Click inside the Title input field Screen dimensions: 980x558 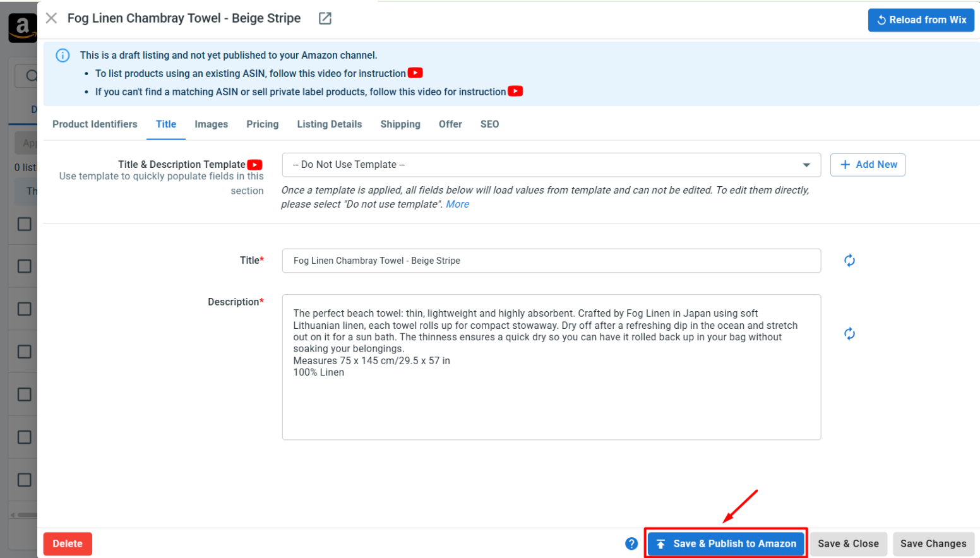tap(551, 261)
